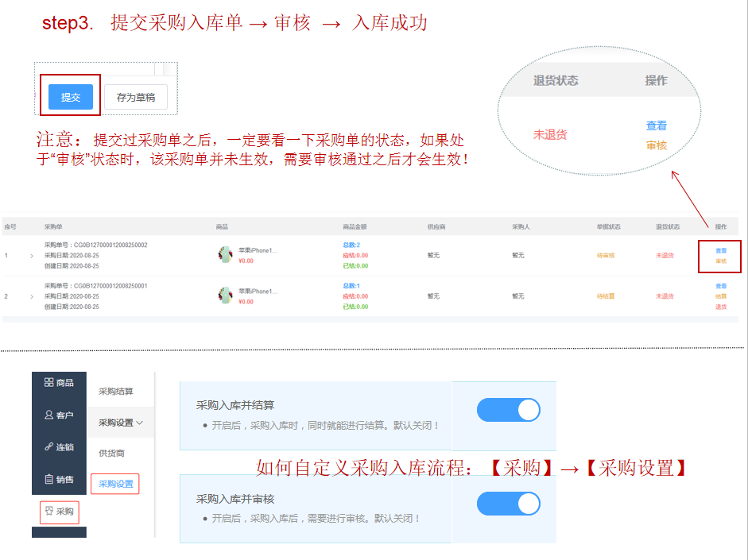Click the 退货状态 table column header

(668, 227)
